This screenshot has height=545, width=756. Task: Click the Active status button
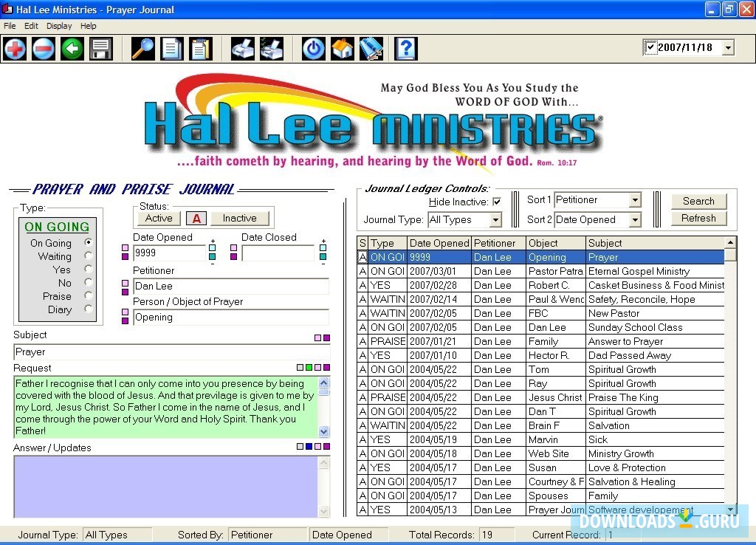point(159,219)
